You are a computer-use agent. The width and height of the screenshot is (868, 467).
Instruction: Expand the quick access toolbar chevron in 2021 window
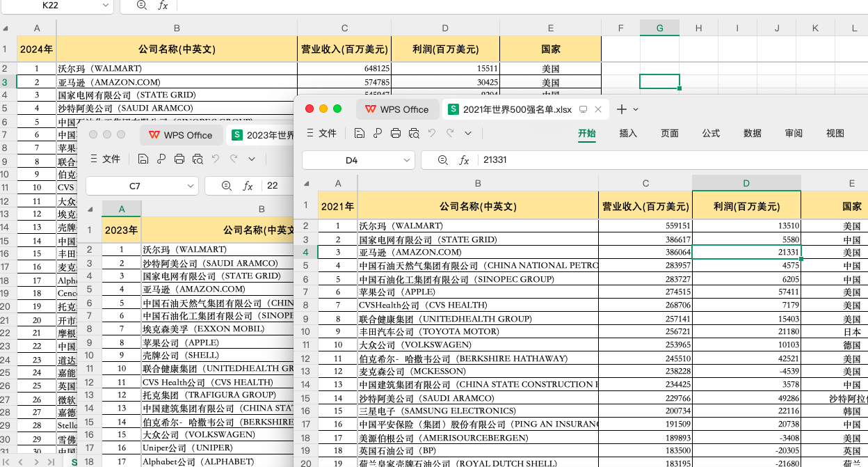point(468,133)
